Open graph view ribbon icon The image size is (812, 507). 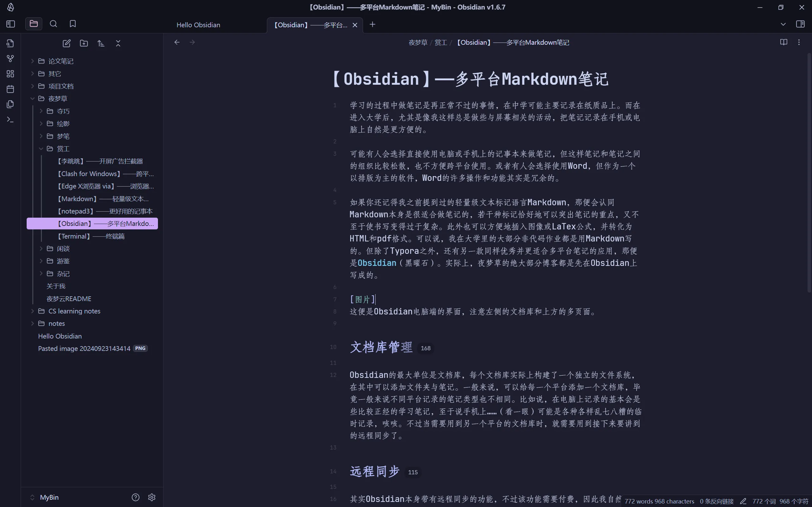click(10, 58)
